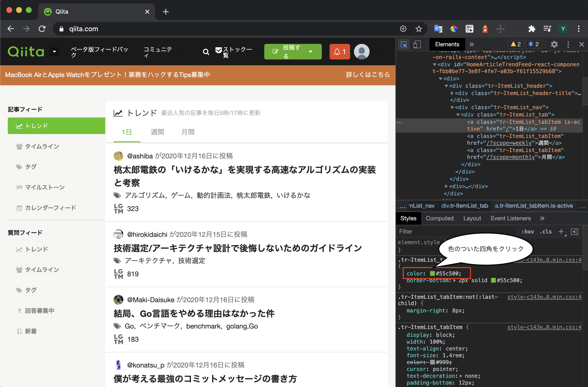Open the Qiita logo dropdown arrow
The width and height of the screenshot is (588, 387).
(54, 52)
